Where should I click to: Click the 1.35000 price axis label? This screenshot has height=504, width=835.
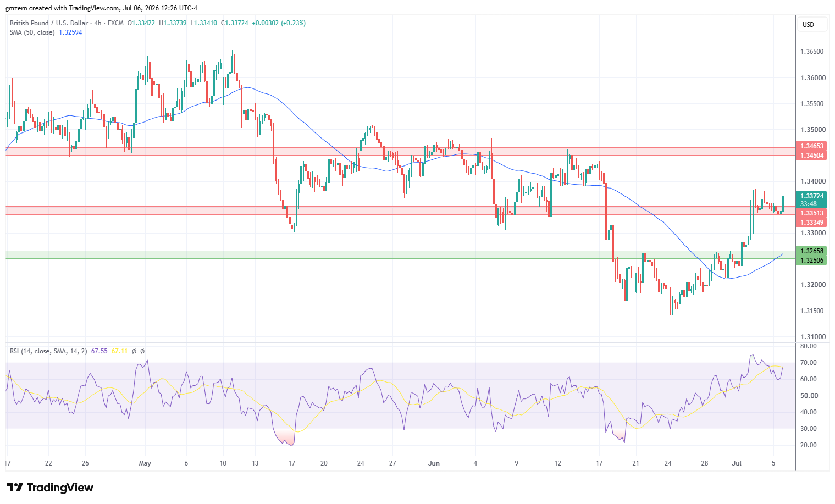(812, 130)
